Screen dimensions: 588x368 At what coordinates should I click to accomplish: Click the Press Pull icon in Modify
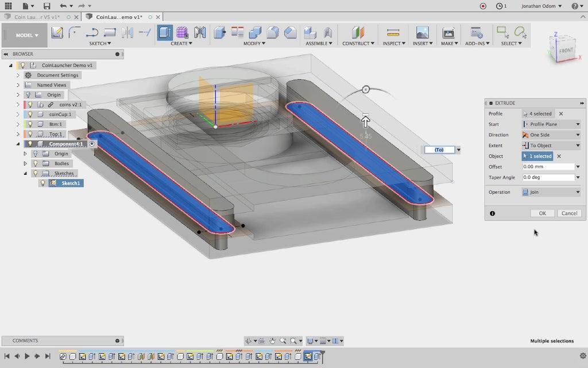[x=219, y=33]
